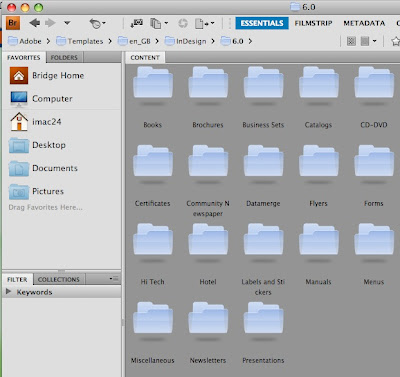Image resolution: width=400 pixels, height=377 pixels.
Task: Open the Refine stacked-pages icon
Action: point(155,23)
